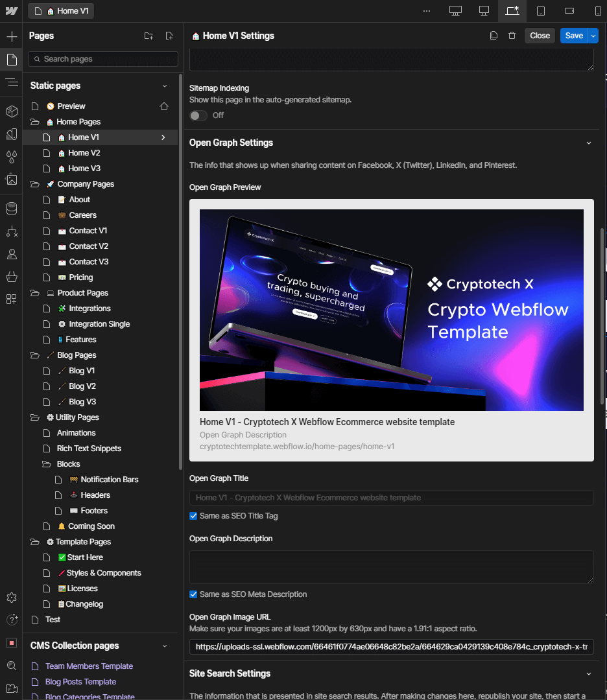
Task: Click the pages list scrollbar
Action: point(180,272)
